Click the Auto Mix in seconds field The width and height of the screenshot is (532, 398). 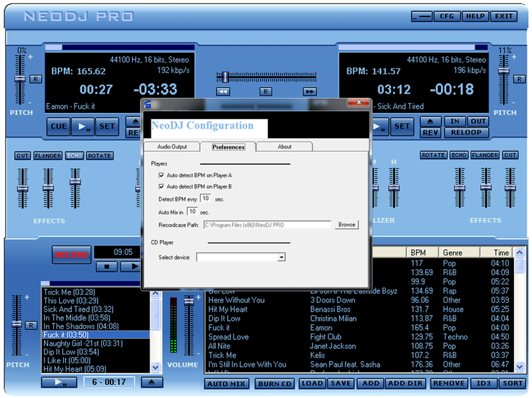[x=192, y=211]
